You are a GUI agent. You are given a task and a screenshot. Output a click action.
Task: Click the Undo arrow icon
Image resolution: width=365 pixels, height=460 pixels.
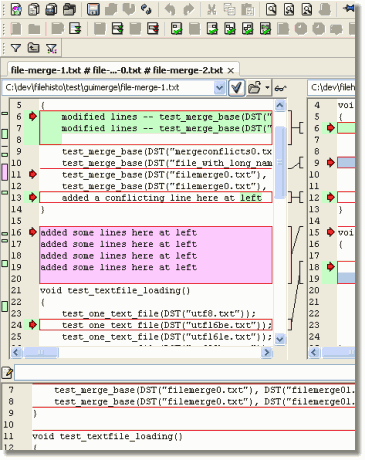point(170,9)
